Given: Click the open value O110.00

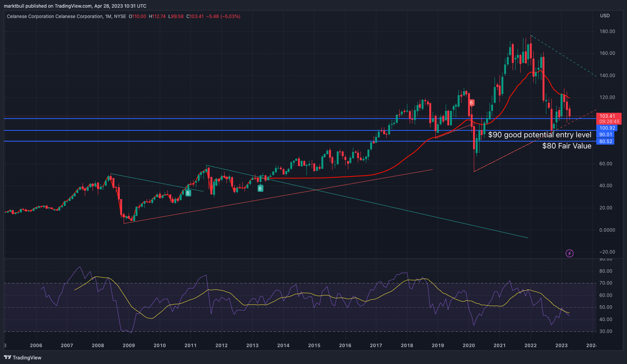Looking at the screenshot, I should (x=137, y=16).
